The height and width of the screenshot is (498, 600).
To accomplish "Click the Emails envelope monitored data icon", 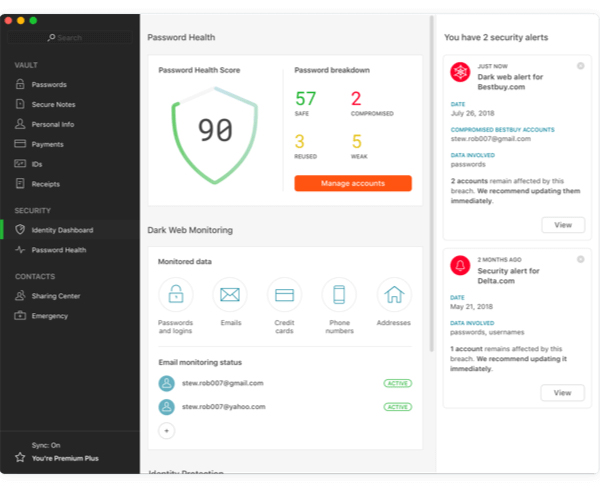I will click(230, 295).
